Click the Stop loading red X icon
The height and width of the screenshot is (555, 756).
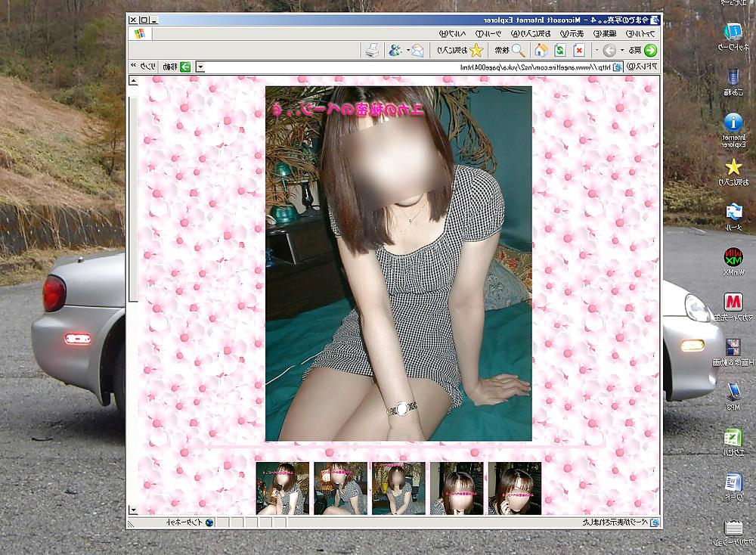(x=579, y=50)
